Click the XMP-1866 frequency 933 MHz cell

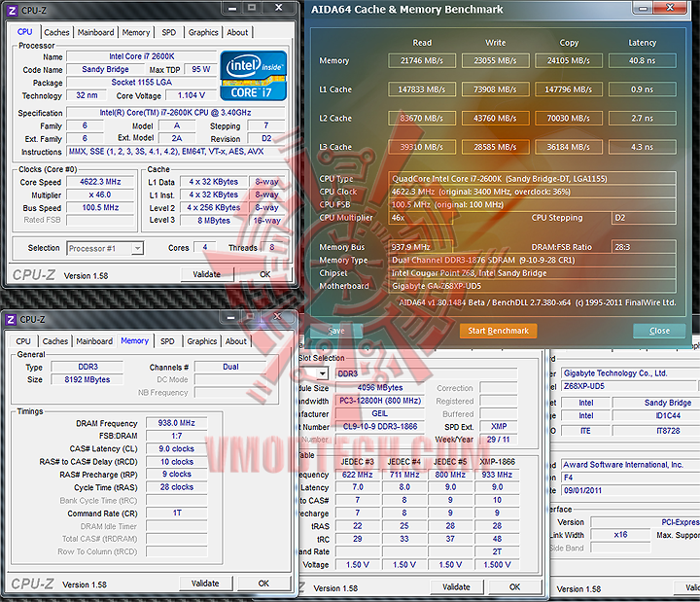coord(497,475)
